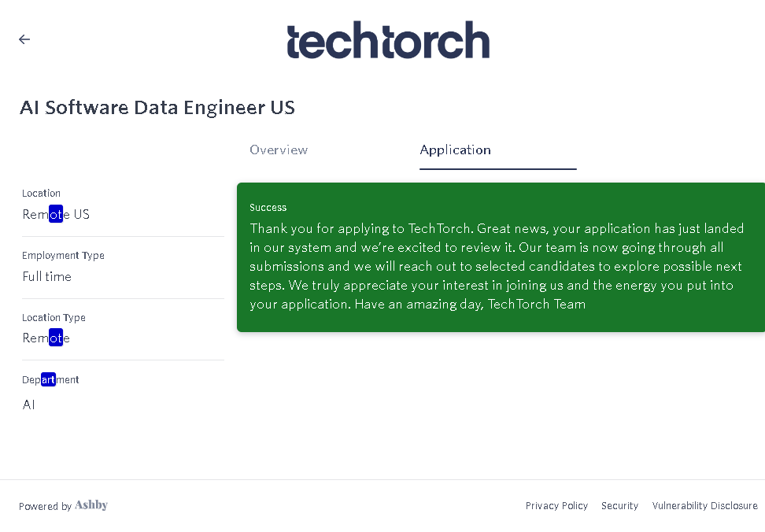
Task: Open the Privacy Policy link
Action: tap(556, 506)
